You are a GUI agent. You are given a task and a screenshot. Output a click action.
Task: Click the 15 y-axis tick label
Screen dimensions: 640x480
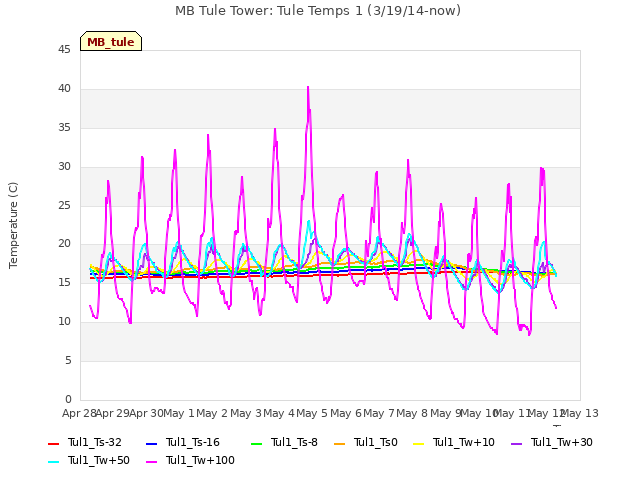click(x=64, y=282)
